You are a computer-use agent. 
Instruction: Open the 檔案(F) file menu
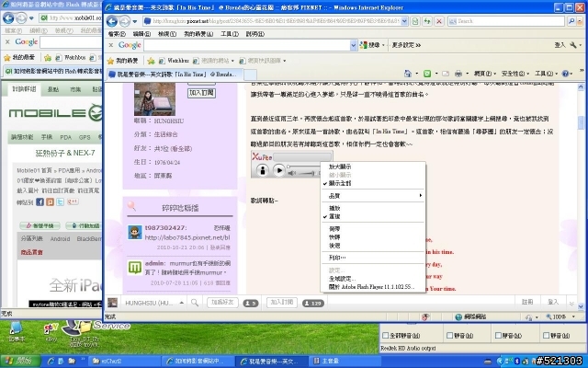[x=117, y=34]
